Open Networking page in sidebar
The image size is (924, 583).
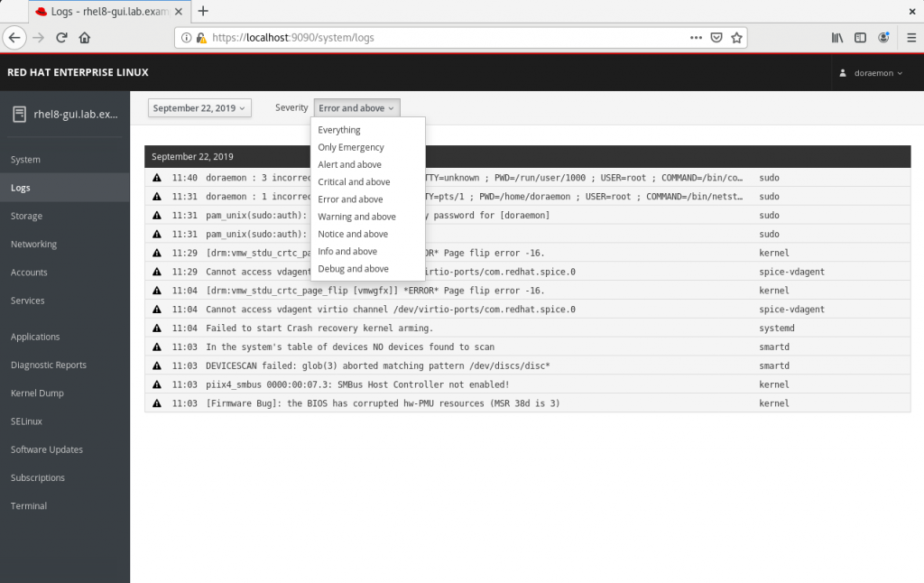click(x=65, y=244)
